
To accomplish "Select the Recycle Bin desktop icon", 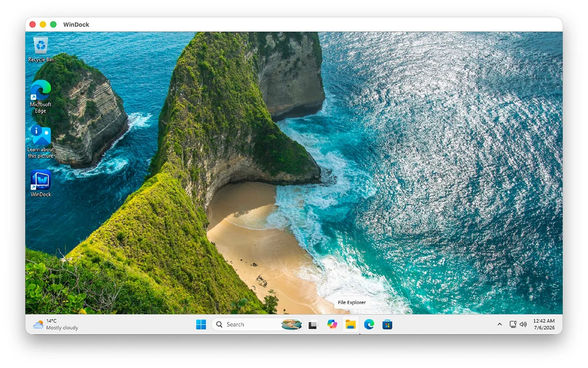I will point(40,49).
